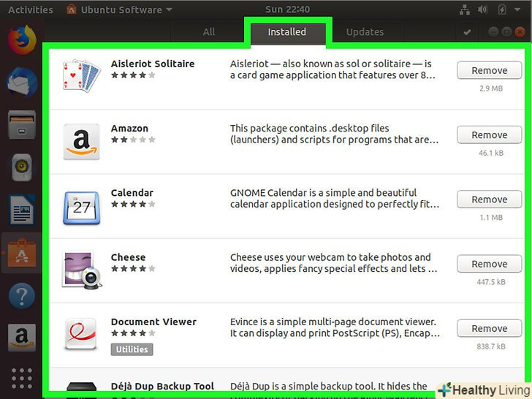Screen dimensions: 532x399
Task: Open the Déjà Dup Backup Tool title
Action: 162,386
